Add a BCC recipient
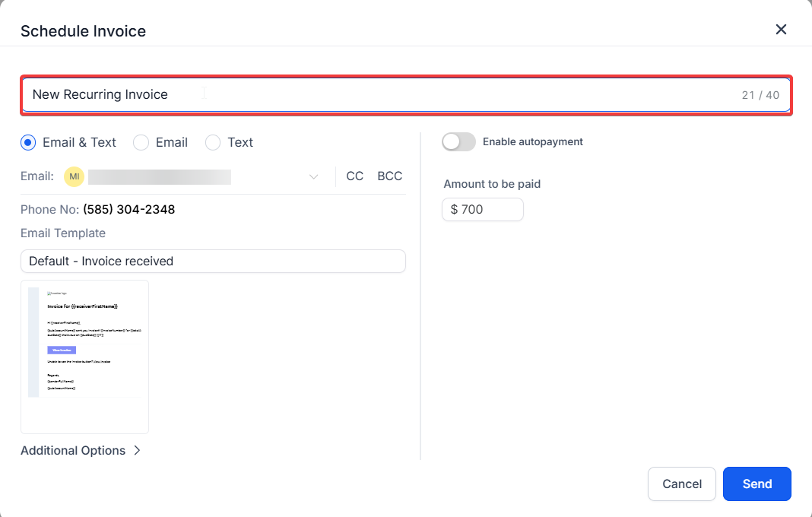 [x=389, y=176]
